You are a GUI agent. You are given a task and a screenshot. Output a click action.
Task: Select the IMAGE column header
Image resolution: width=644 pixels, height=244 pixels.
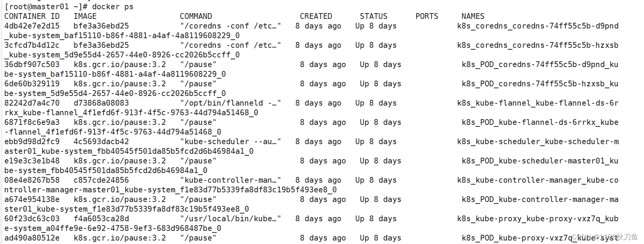pos(85,16)
